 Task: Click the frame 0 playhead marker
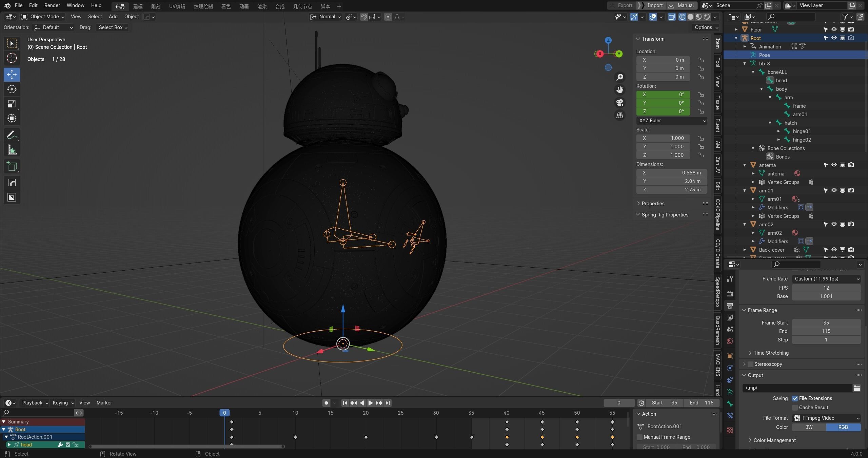click(224, 413)
